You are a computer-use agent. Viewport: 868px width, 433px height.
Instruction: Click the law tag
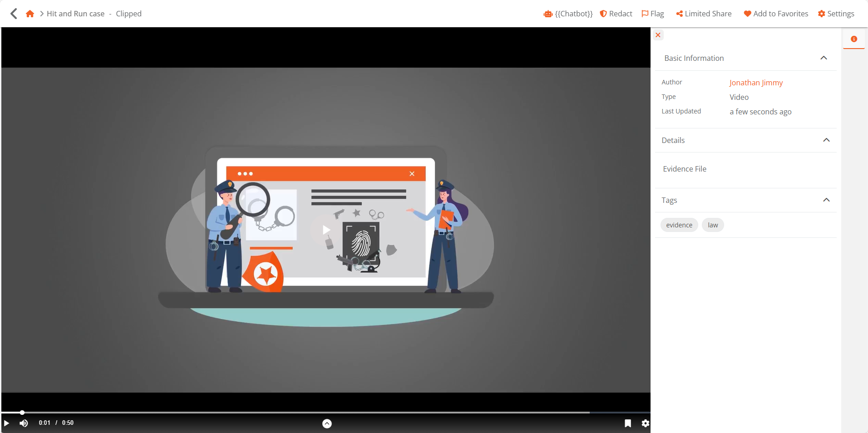coord(713,225)
